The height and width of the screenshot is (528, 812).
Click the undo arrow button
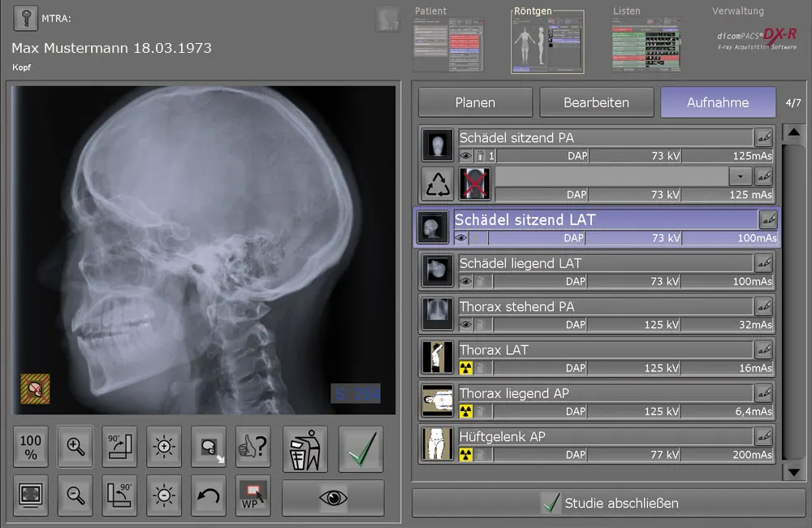point(209,496)
